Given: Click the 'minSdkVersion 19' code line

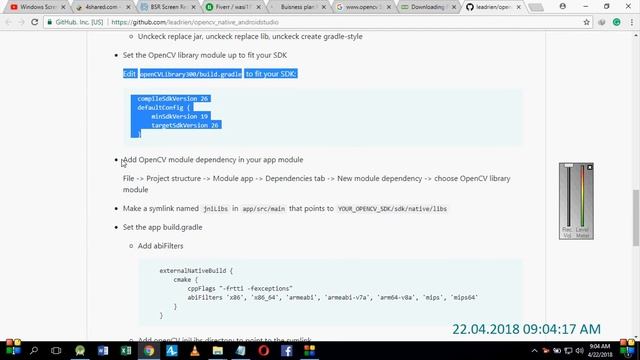Looking at the screenshot, I should [x=180, y=116].
